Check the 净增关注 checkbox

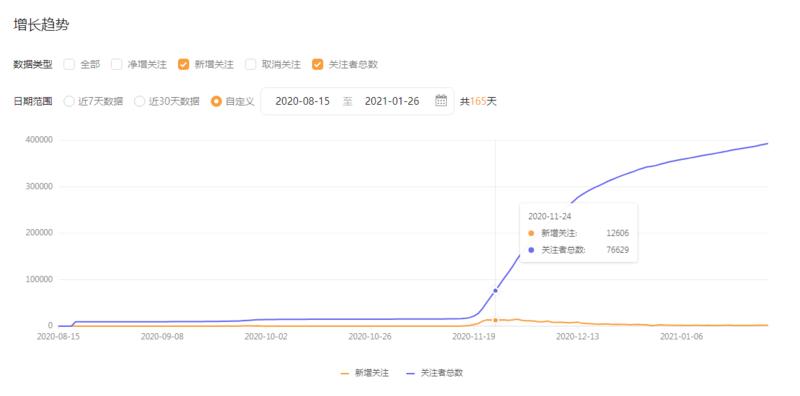(x=117, y=64)
